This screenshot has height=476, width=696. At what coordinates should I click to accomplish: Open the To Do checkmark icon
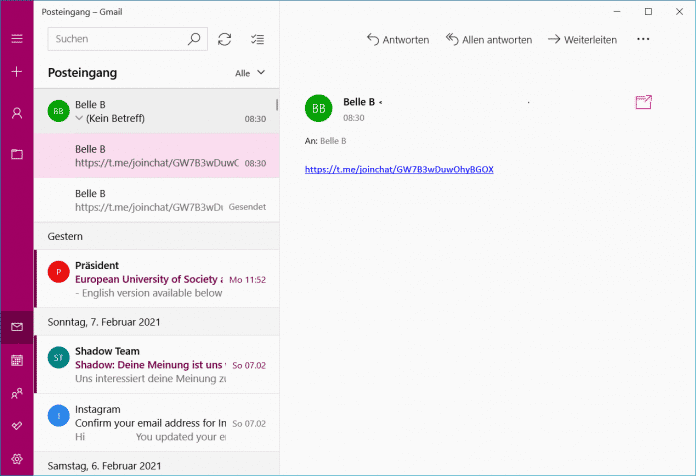(x=17, y=426)
